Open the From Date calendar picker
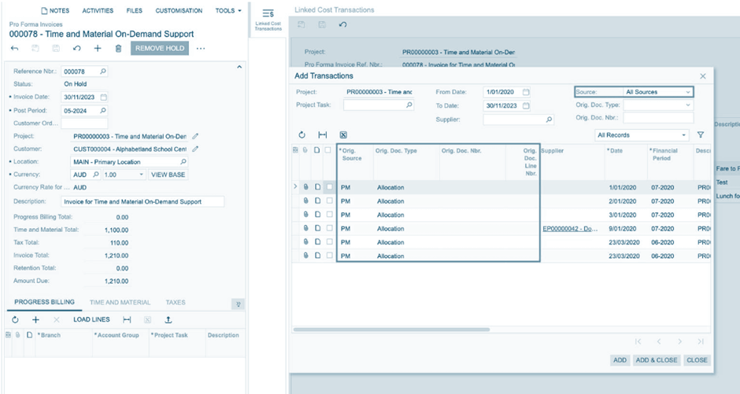The image size is (740, 394). [526, 92]
